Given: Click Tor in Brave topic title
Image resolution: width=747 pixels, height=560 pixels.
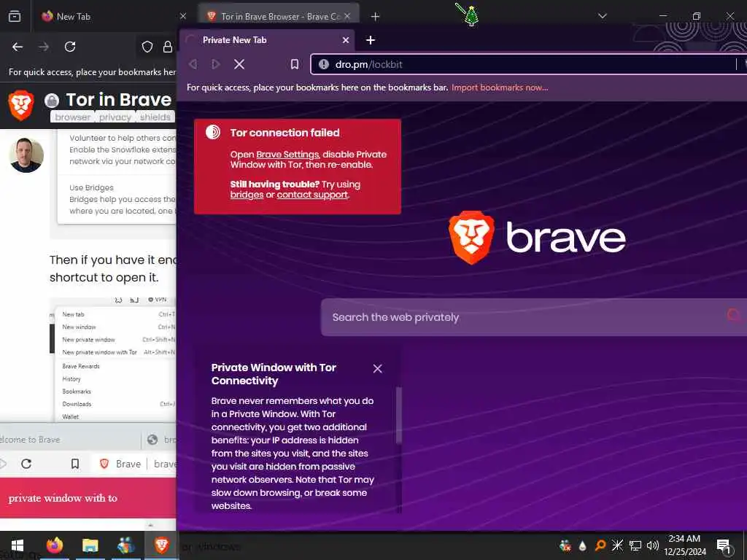Looking at the screenshot, I should point(119,99).
